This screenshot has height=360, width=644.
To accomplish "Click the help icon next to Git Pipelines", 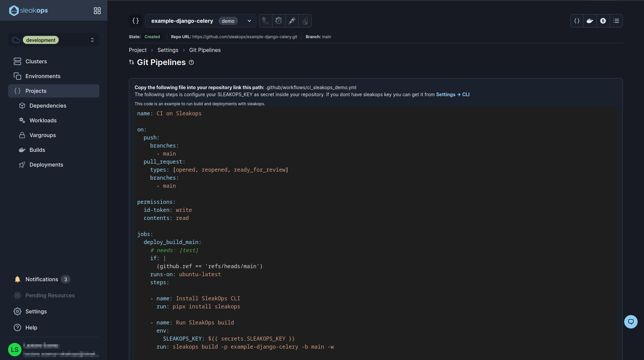I will coord(191,62).
